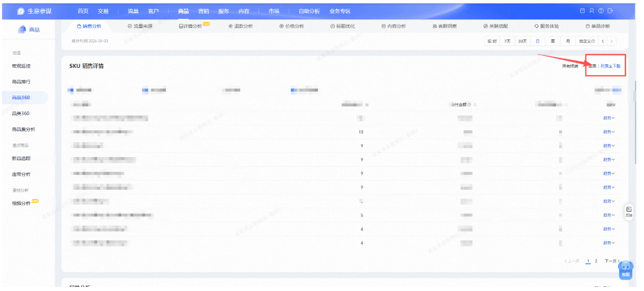Switch to the 标题优化 tab
Viewport: 644px width, 291px height.
342,26
